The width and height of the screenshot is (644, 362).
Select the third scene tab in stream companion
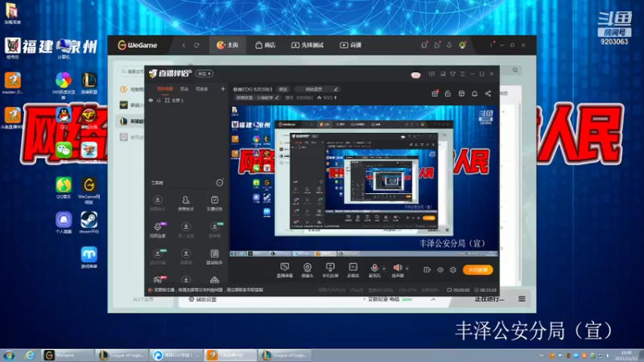tap(202, 89)
